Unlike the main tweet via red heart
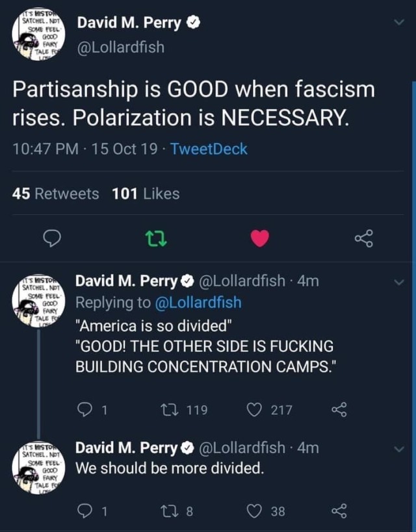 pos(260,239)
